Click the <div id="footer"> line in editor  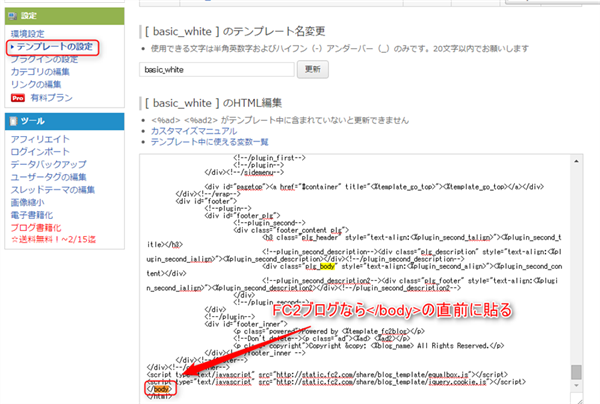(x=206, y=201)
